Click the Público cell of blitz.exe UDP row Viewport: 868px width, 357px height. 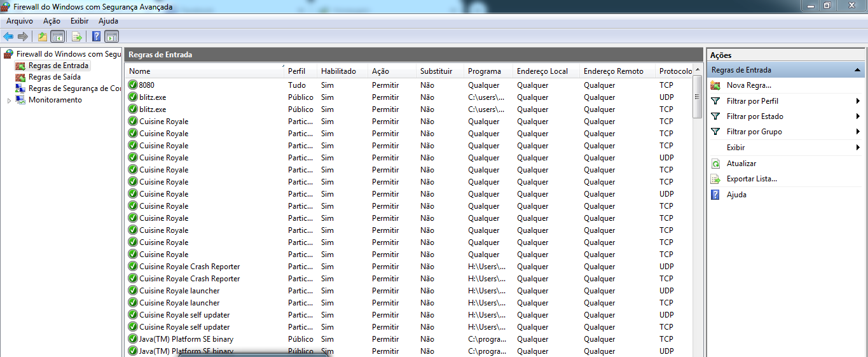point(300,97)
